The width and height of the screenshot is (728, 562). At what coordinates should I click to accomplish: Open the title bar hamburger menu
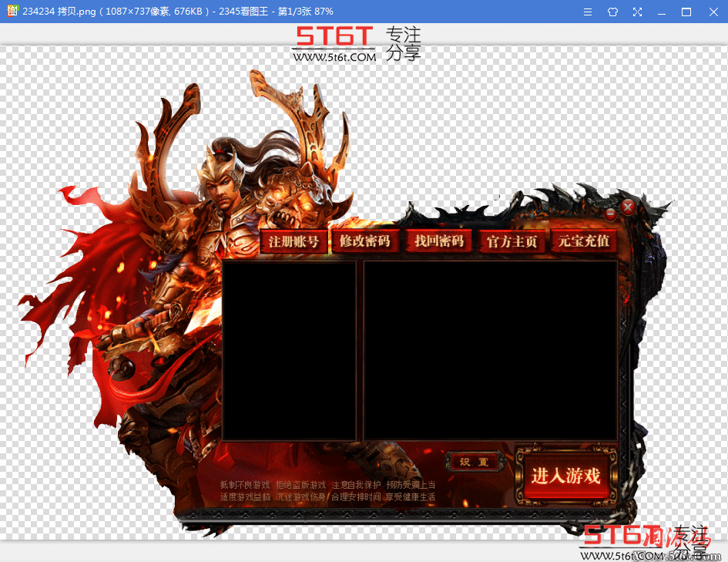pyautogui.click(x=587, y=12)
